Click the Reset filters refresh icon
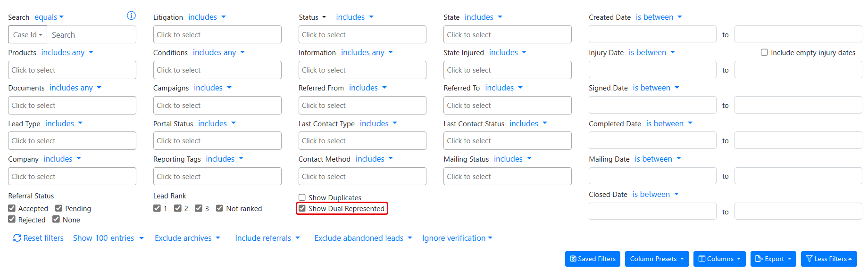The width and height of the screenshot is (868, 270). pos(17,238)
